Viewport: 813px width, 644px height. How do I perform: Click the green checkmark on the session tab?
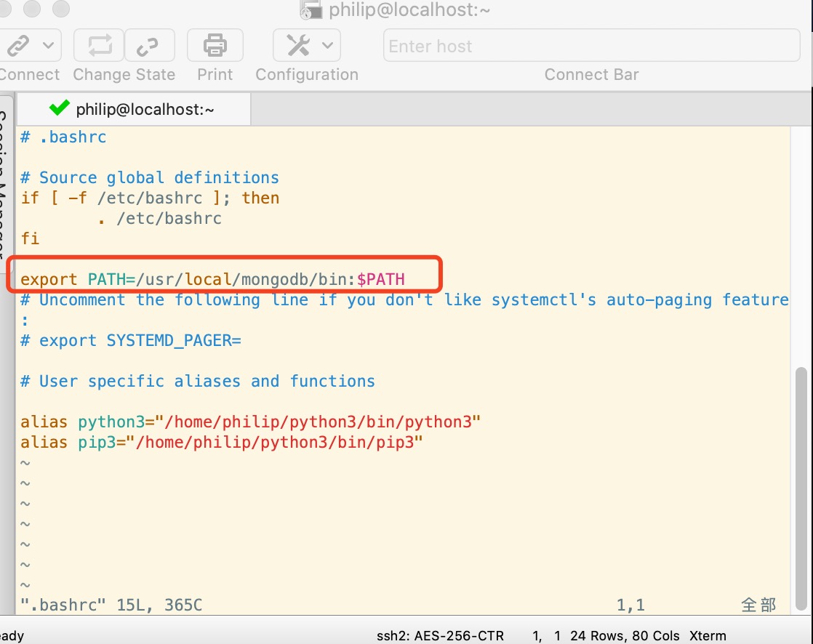pos(59,108)
